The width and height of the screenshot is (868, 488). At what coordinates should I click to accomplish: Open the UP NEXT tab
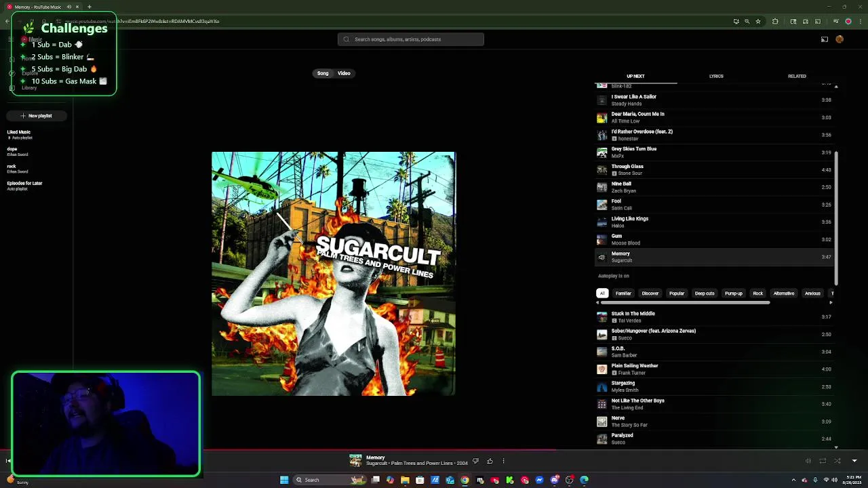tap(635, 76)
